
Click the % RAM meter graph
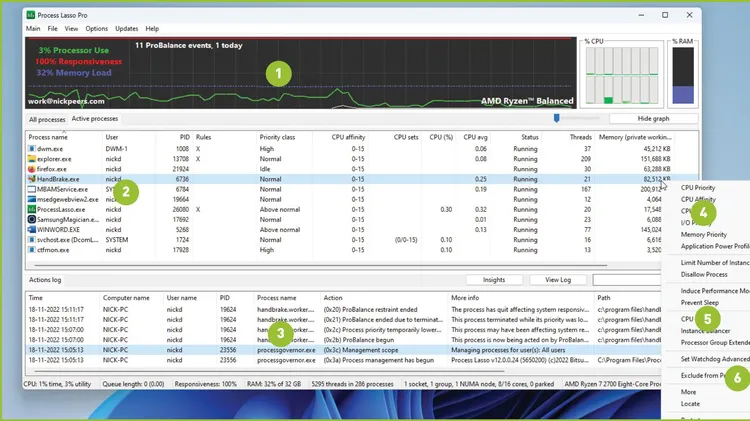click(x=683, y=75)
